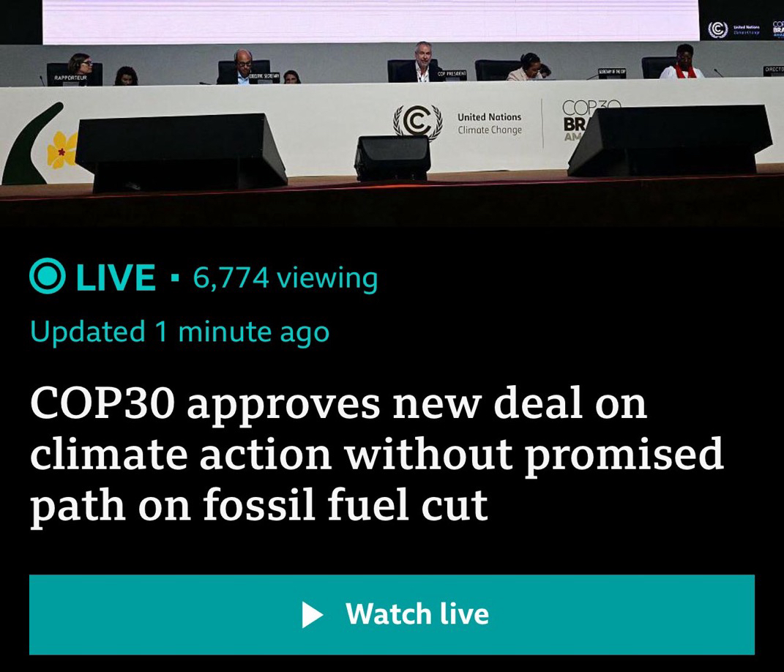Click the Updated 1 minute ago timestamp
This screenshot has height=672, width=784.
coord(179,332)
